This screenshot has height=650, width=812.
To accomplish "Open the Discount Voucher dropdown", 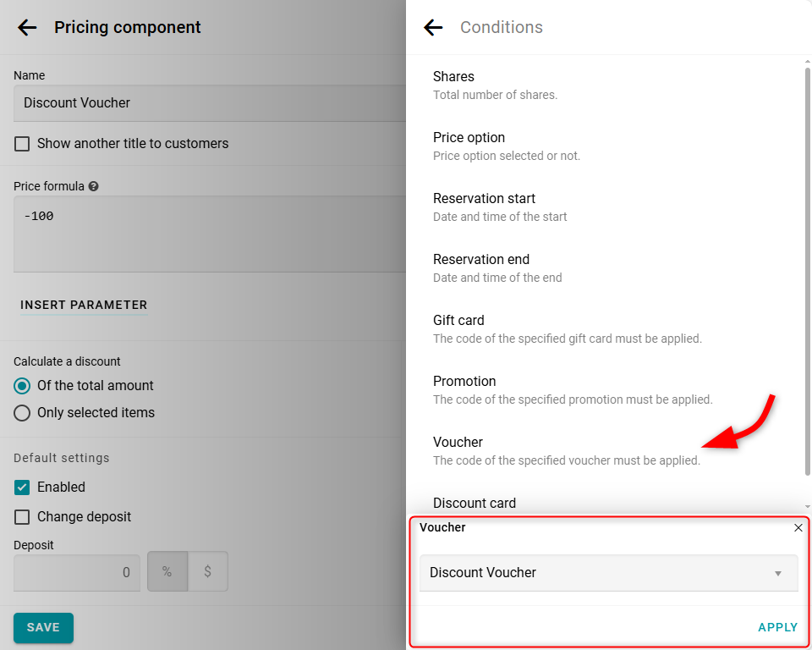I will [x=607, y=573].
